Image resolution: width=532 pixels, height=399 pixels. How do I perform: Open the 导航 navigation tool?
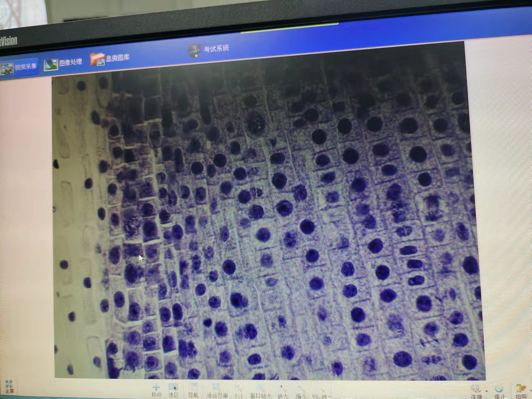pyautogui.click(x=193, y=390)
